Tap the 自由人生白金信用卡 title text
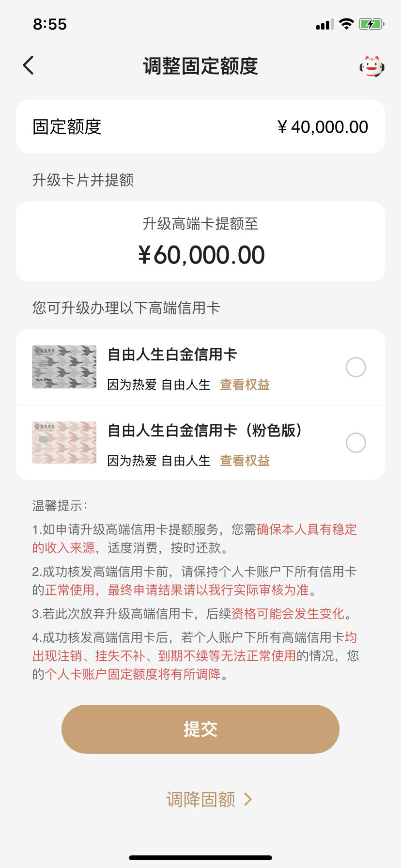This screenshot has height=868, width=401. point(172,354)
